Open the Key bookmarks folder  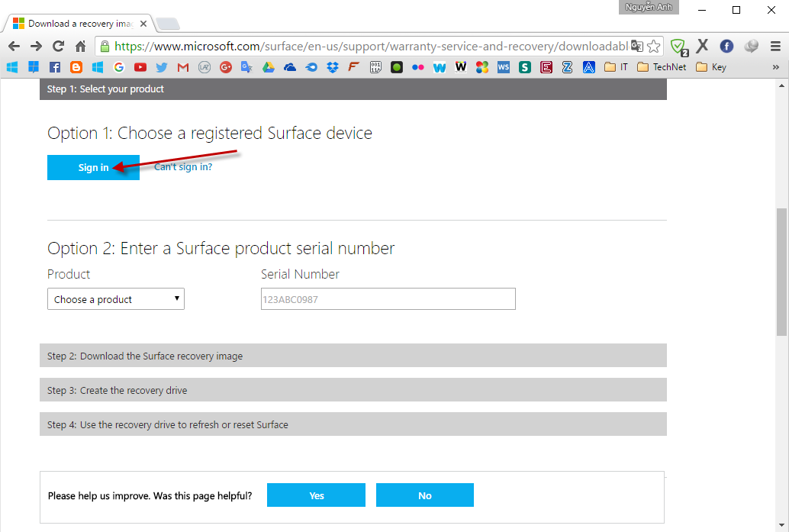coord(711,67)
